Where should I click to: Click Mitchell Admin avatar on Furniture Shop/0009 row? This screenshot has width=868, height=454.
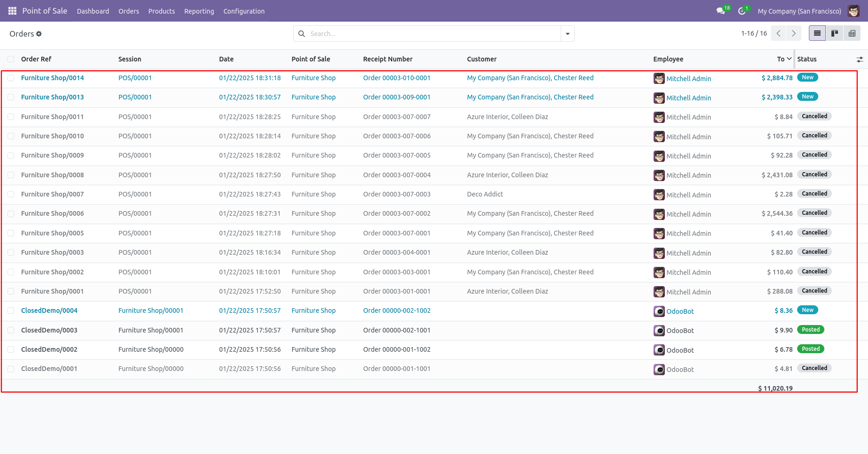pos(659,156)
